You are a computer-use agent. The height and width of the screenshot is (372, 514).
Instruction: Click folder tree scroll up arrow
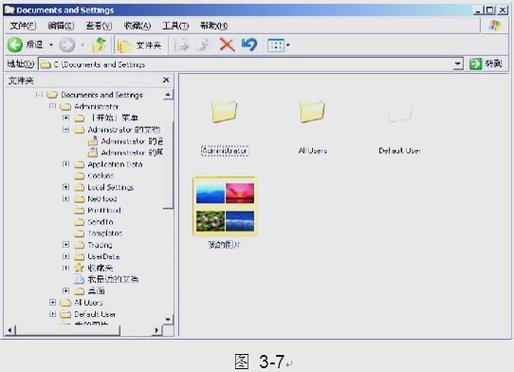168,95
